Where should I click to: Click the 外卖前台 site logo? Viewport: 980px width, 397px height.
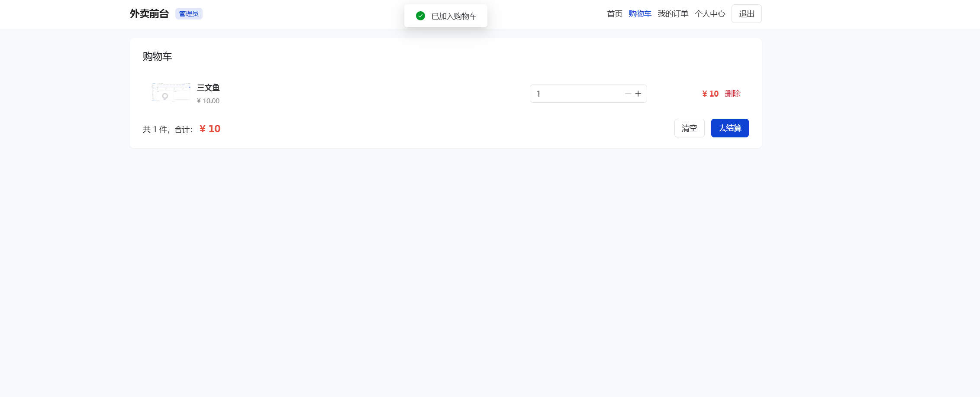coord(149,14)
